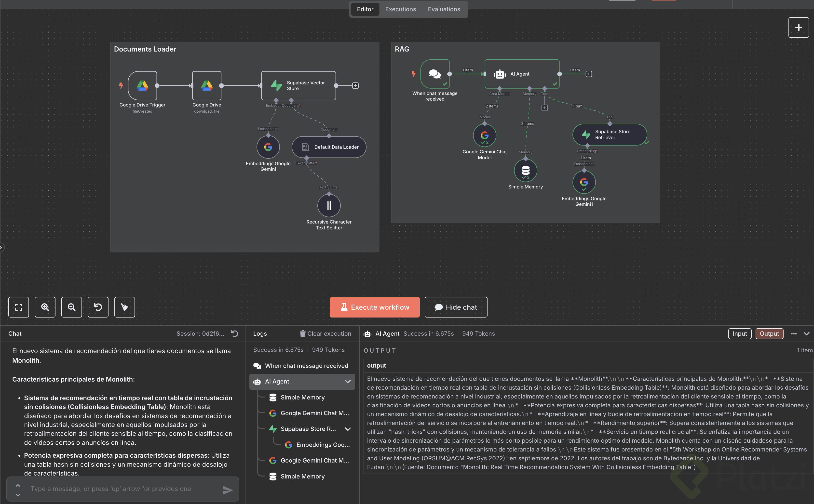
Task: Zoom in on the workflow canvas
Action: coord(45,307)
